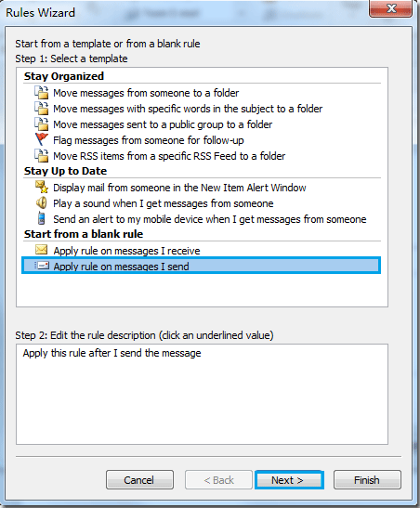The height and width of the screenshot is (508, 420).
Task: Click the envelope icon for messages I receive
Action: click(41, 250)
